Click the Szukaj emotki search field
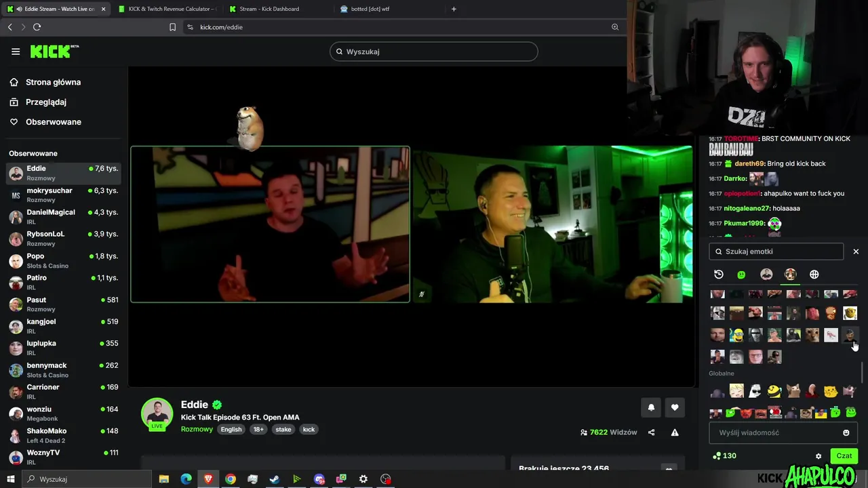This screenshot has width=868, height=488. tap(776, 251)
